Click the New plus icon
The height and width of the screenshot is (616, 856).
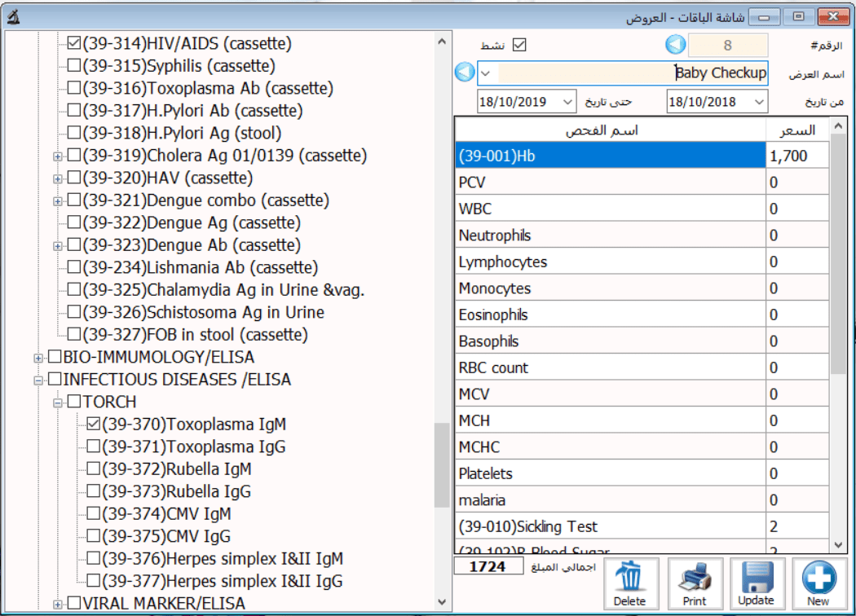(818, 577)
